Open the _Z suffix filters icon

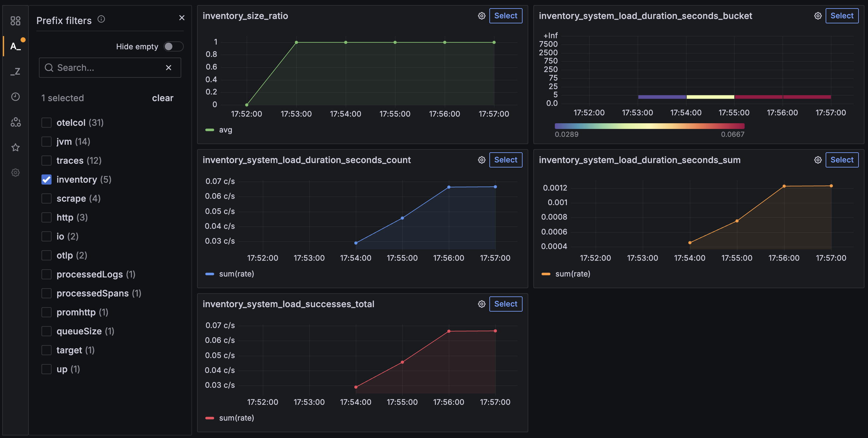15,71
